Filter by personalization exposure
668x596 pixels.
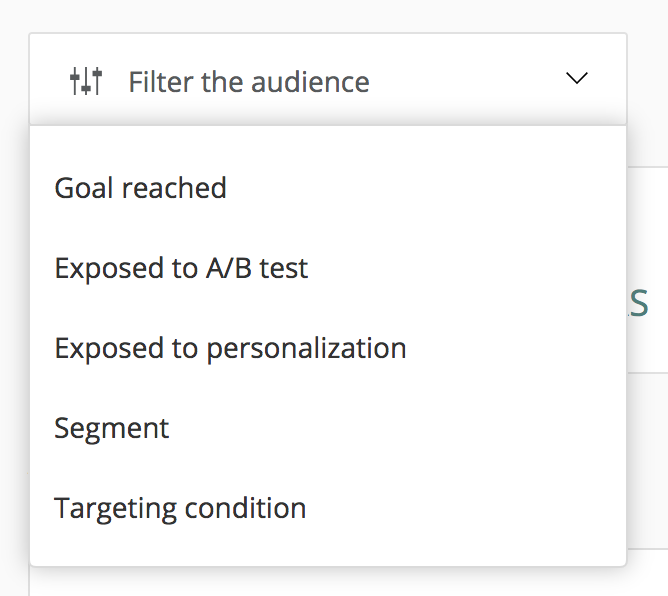pos(230,348)
